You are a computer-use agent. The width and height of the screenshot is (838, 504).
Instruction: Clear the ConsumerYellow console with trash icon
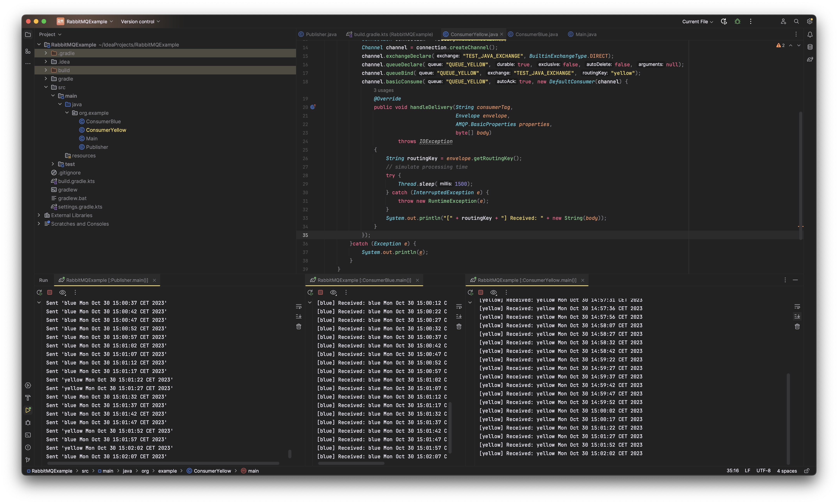tap(797, 326)
